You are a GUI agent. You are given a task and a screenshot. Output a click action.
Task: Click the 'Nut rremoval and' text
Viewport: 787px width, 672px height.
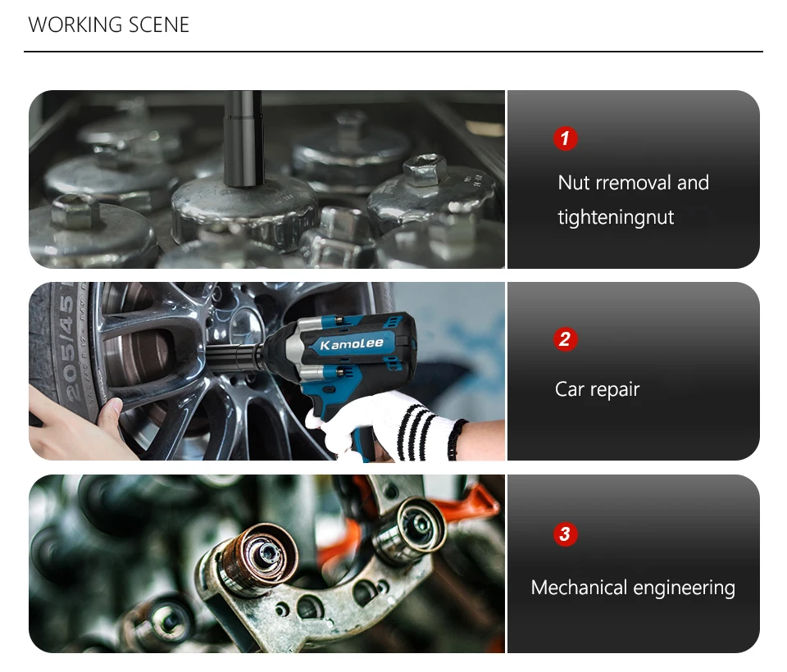(x=634, y=183)
